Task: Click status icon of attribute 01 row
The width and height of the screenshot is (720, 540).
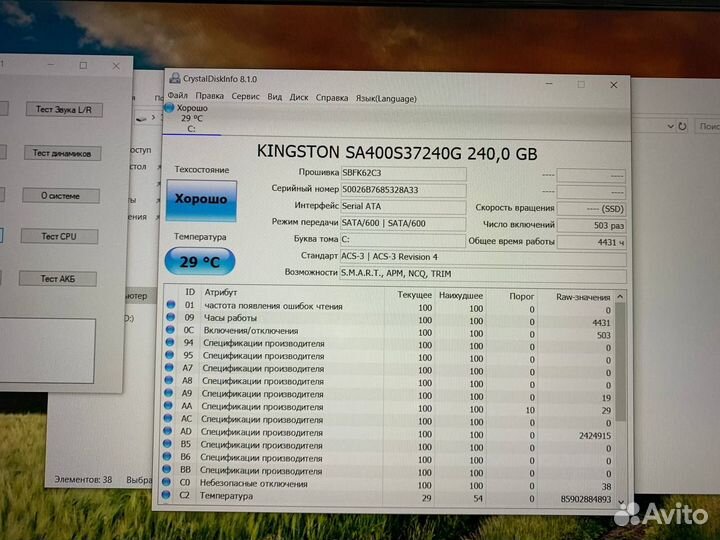Action: (171, 304)
